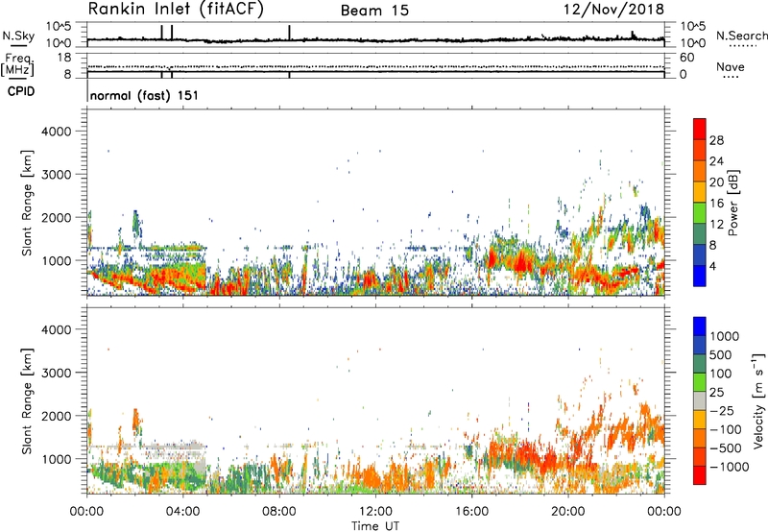Click the 'normal (fast) 151' text

tap(145, 95)
